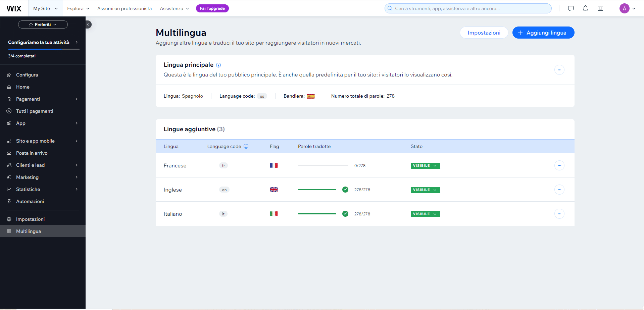Change visibility status of Italiano
Viewport: 644px width, 310px height.
(x=425, y=214)
